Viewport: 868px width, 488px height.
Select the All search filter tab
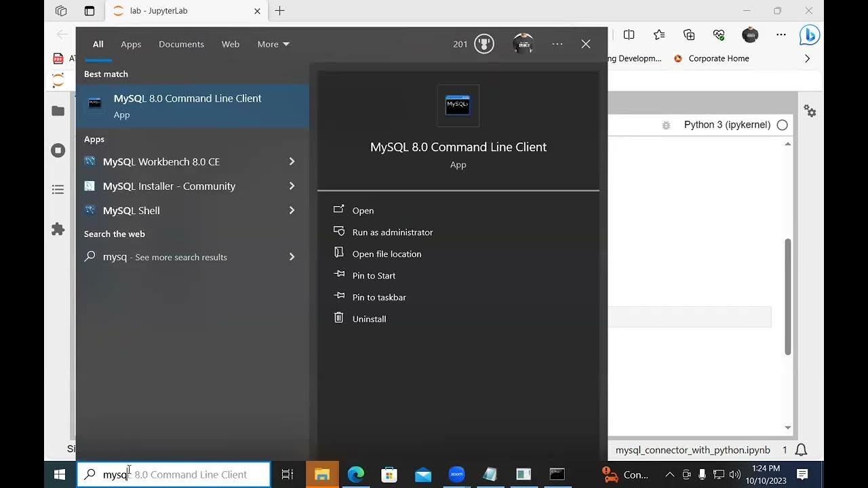pos(98,44)
